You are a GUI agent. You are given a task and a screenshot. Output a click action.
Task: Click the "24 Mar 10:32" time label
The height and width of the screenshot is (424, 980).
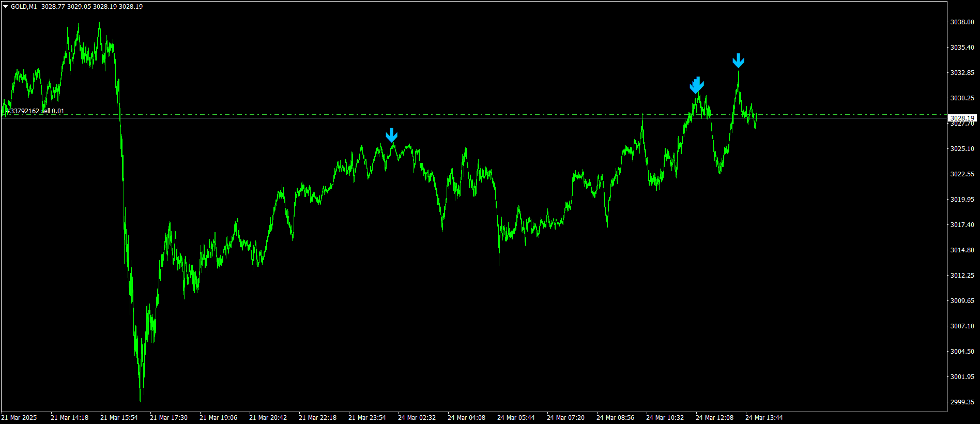(x=665, y=418)
